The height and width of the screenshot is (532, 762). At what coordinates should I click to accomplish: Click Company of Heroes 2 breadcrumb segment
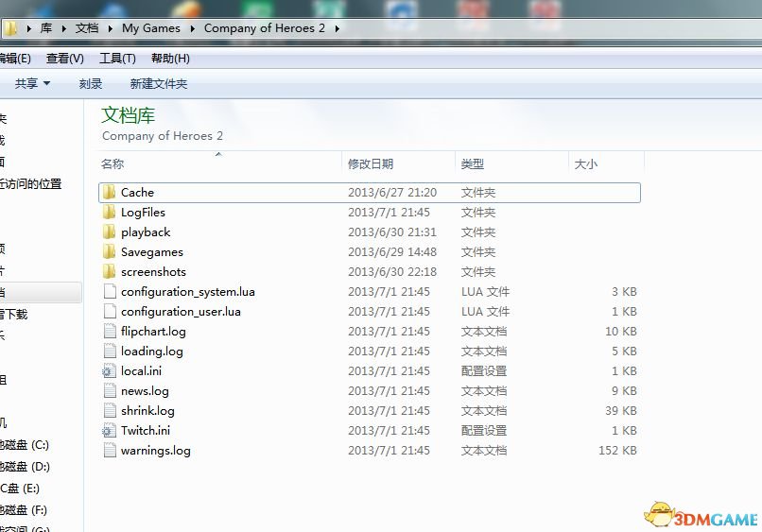point(265,28)
